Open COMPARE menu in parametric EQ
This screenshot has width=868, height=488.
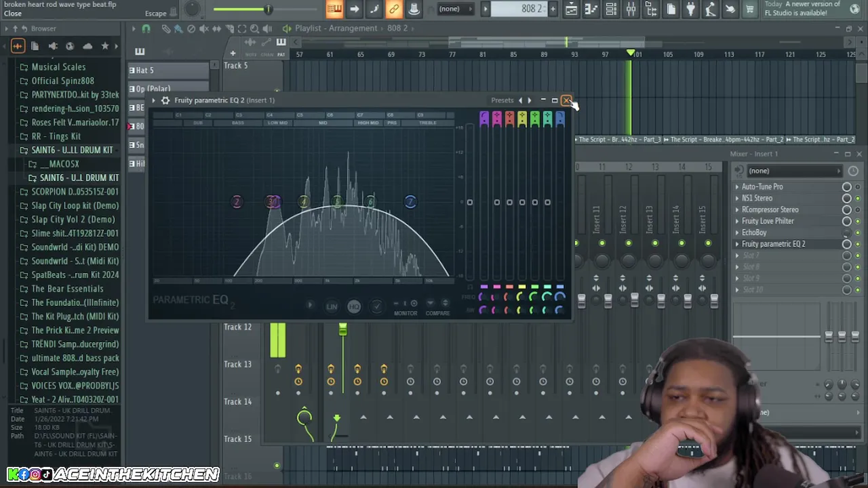(437, 313)
